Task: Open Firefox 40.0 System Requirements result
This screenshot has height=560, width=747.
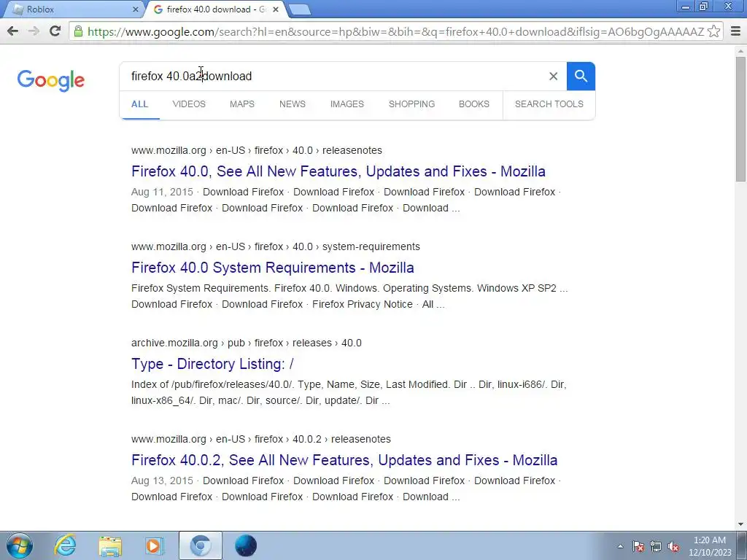Action: pos(273,268)
